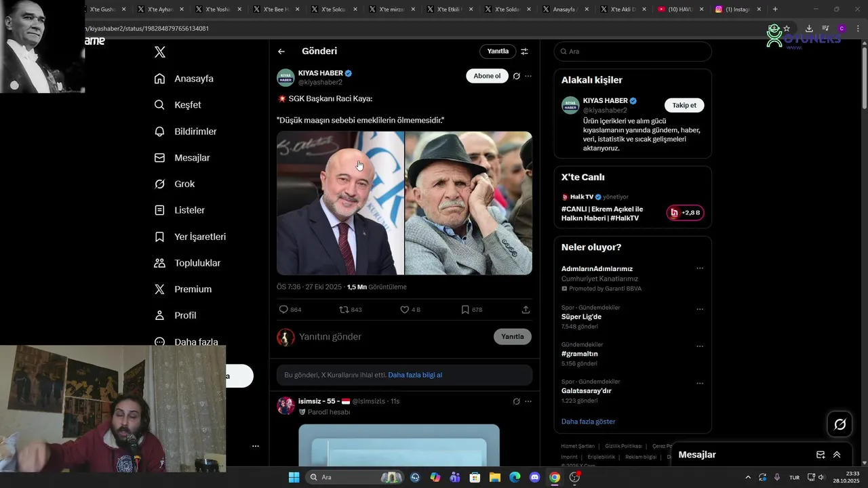868x488 pixels.
Task: Open the #gramaltın trend
Action: pyautogui.click(x=580, y=354)
